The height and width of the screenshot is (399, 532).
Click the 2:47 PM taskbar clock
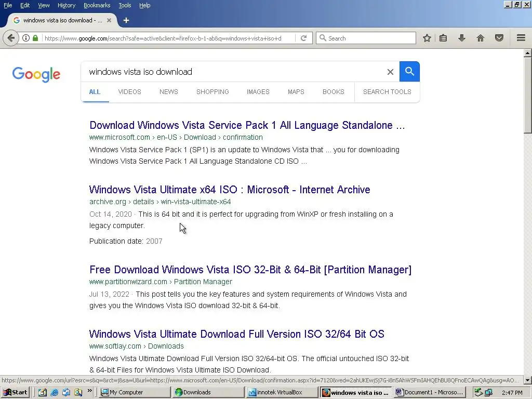tap(512, 393)
